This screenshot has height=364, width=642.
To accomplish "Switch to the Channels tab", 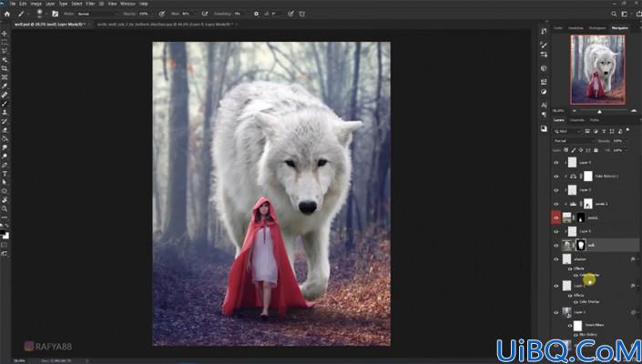I will pos(577,120).
